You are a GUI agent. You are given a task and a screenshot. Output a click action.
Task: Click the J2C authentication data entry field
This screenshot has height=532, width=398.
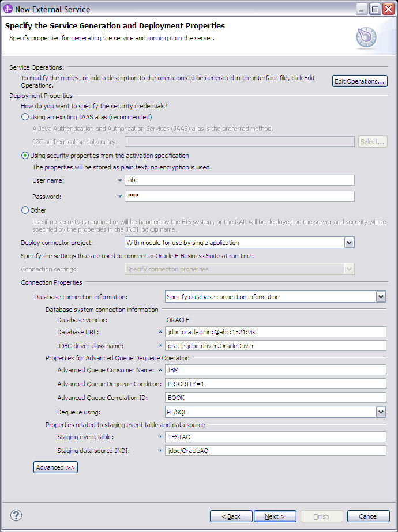point(239,141)
